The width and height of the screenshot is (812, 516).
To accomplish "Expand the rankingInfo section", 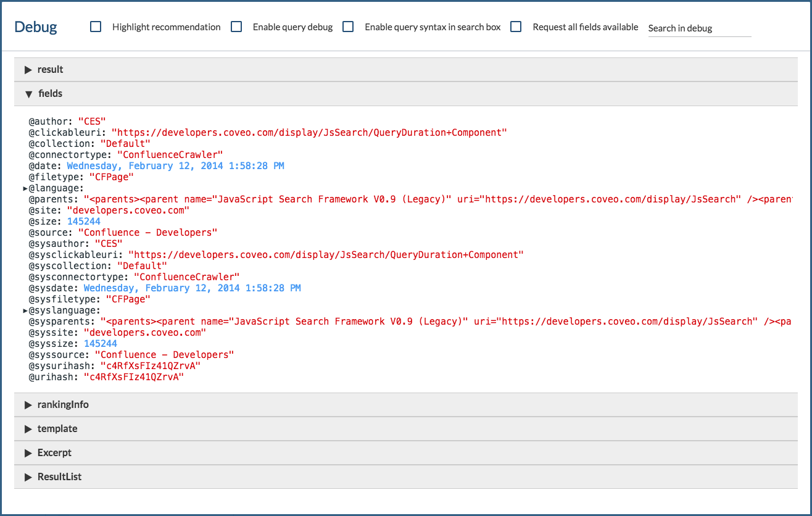I will (x=405, y=405).
